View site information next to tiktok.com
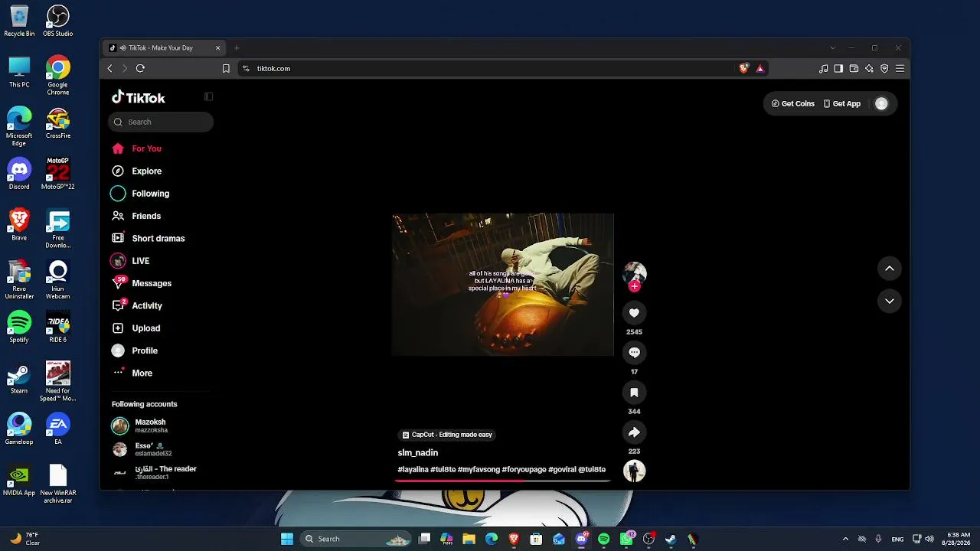This screenshot has height=551, width=980. [246, 68]
